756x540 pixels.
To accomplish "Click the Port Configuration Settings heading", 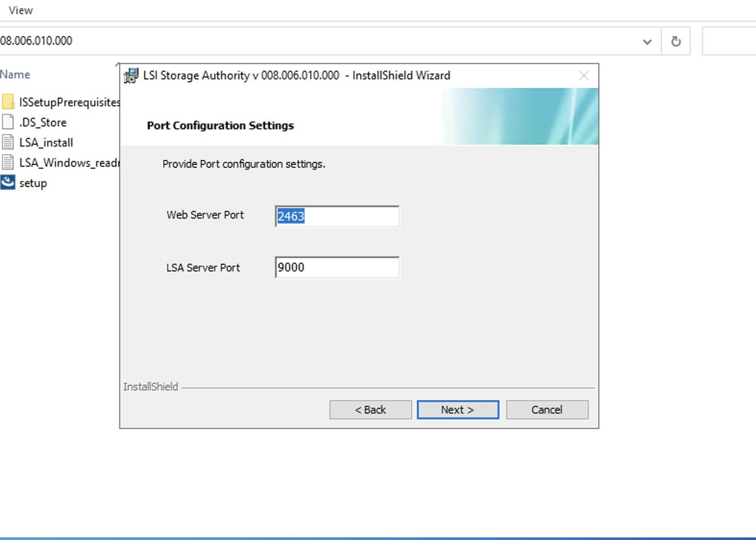I will [x=220, y=125].
